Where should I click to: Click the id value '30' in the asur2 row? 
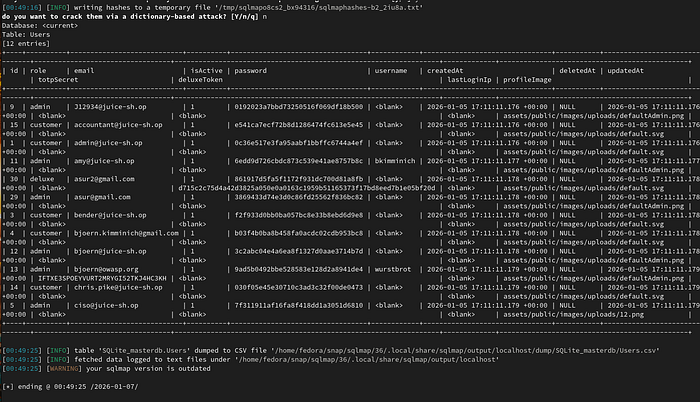[x=14, y=179]
